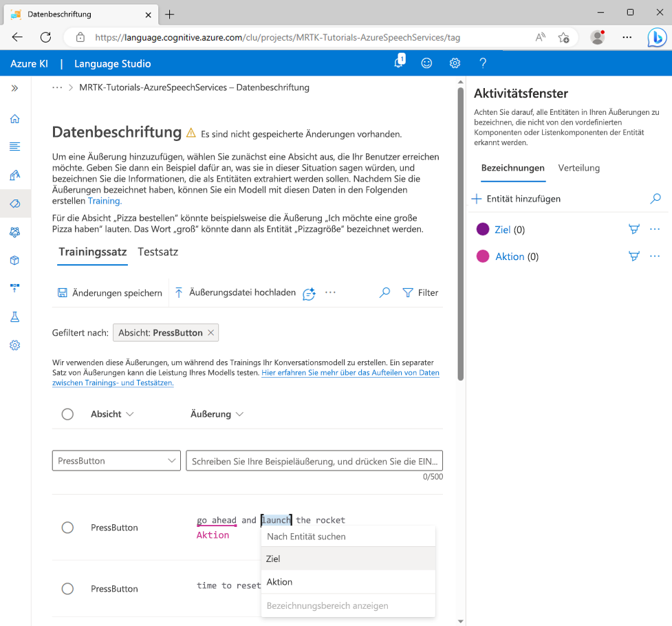Filter utterances by Ziel entity icon
The width and height of the screenshot is (672, 626).
(x=634, y=229)
